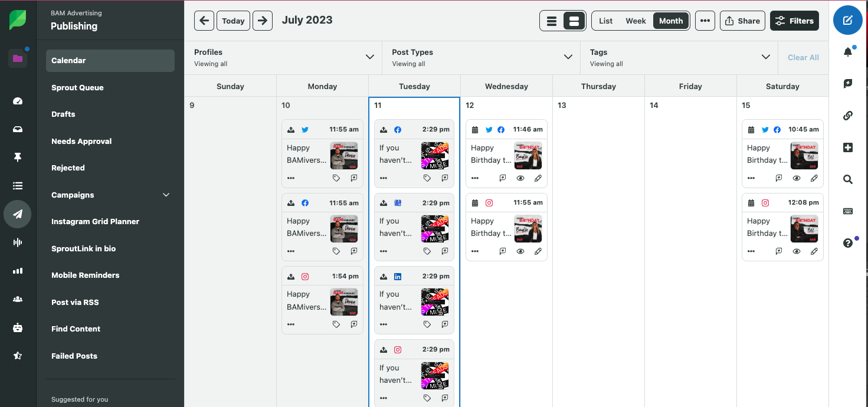The image size is (868, 407).
Task: Open ellipsis menu on Saturday 10:45 am post
Action: click(751, 178)
